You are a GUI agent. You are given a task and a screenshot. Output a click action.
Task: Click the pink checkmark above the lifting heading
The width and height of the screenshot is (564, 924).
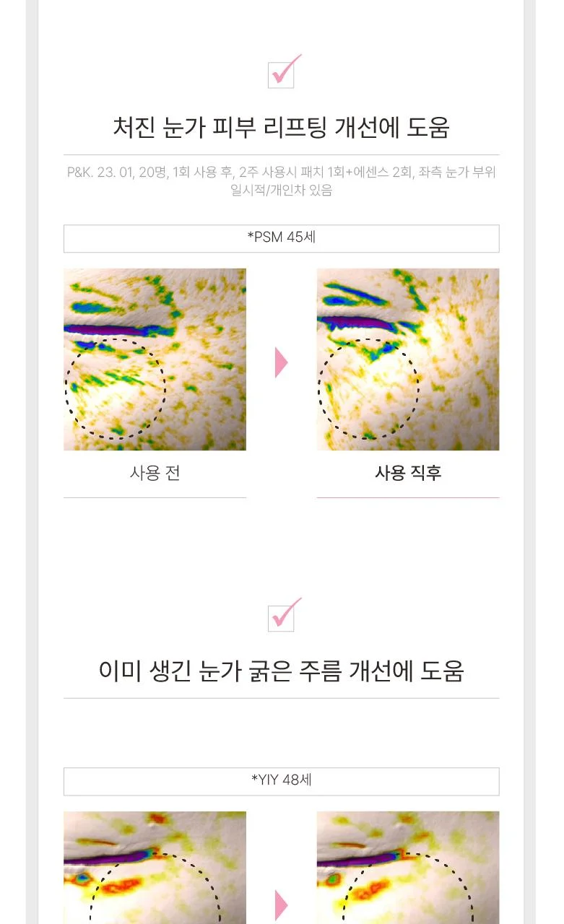283,71
